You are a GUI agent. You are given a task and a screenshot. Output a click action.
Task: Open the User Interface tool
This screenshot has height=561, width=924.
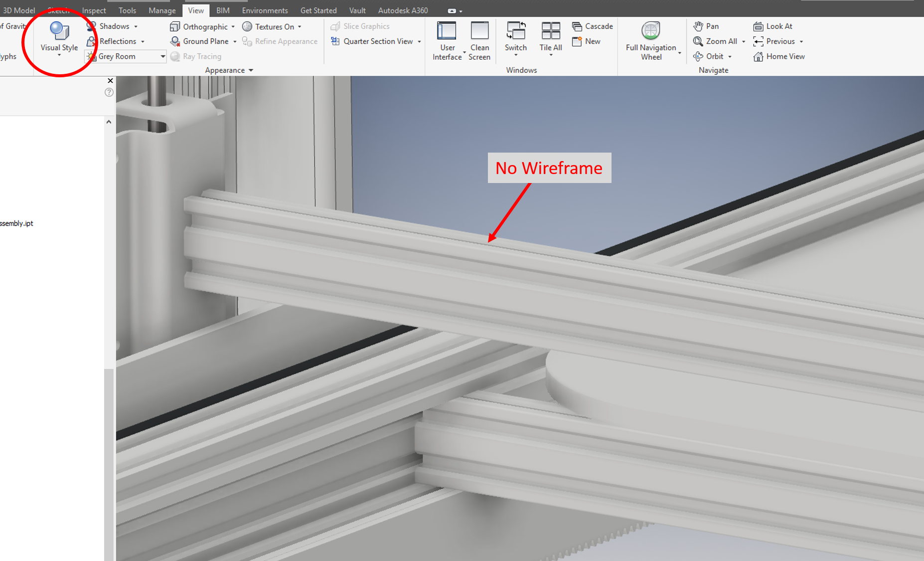click(447, 41)
